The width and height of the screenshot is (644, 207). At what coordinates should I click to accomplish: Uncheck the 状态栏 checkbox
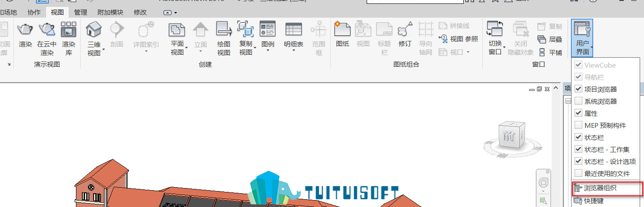(x=579, y=137)
